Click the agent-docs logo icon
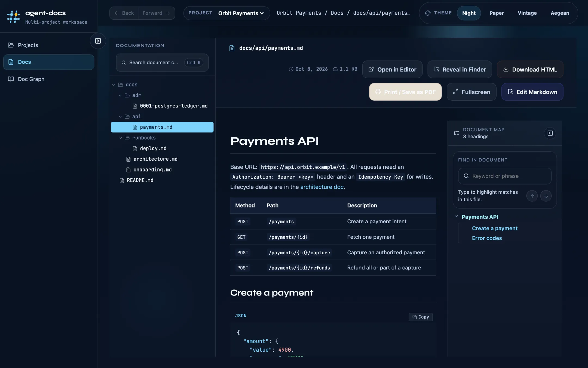The width and height of the screenshot is (588, 368). click(x=13, y=17)
